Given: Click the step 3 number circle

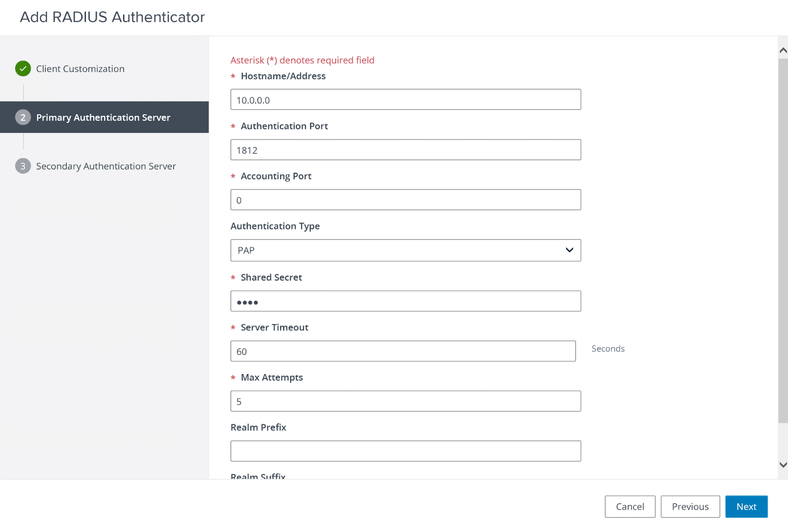Looking at the screenshot, I should coord(23,166).
